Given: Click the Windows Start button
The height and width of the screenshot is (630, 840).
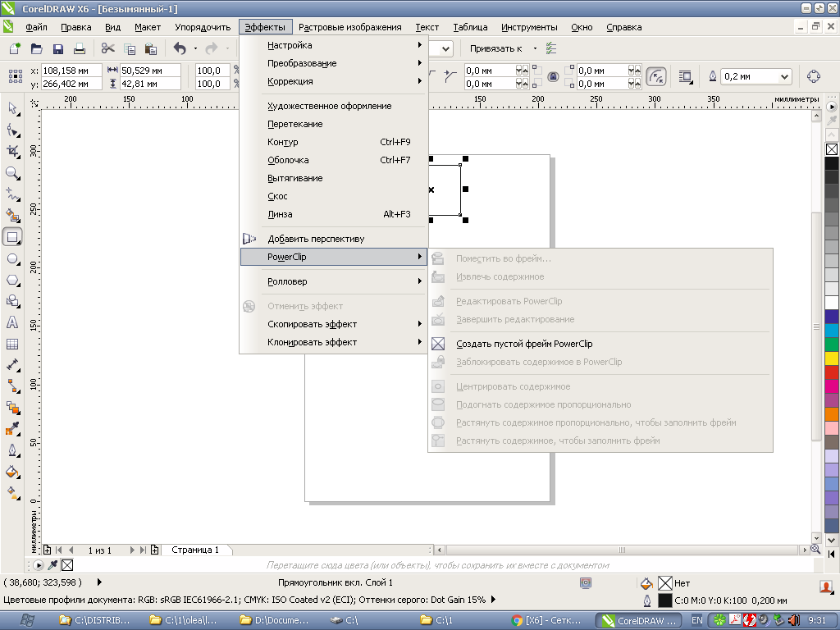Looking at the screenshot, I should 27,620.
